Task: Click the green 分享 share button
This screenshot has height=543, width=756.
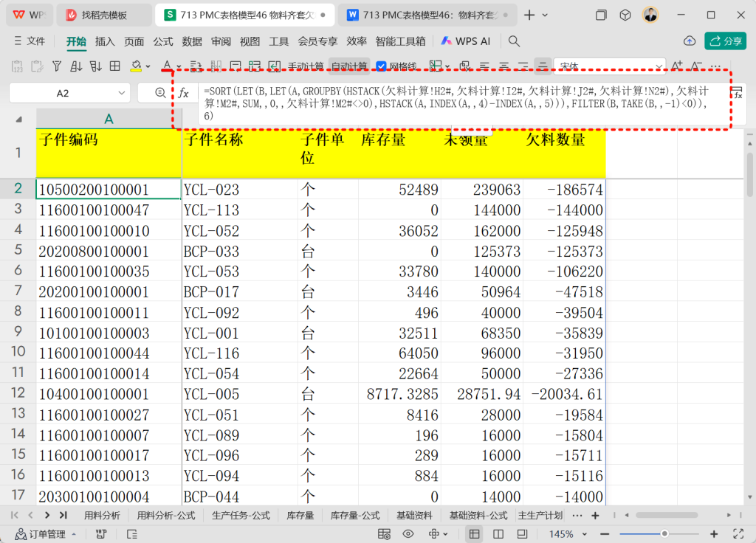Action: pyautogui.click(x=725, y=41)
